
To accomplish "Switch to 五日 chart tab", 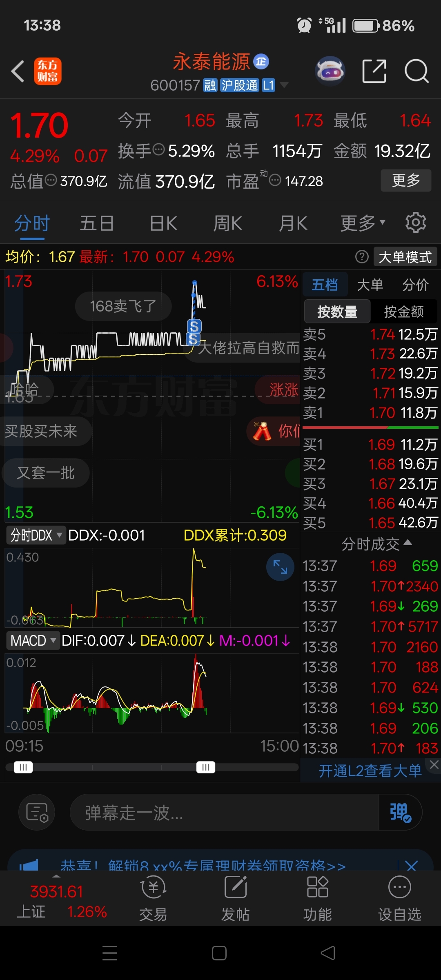I will [x=97, y=223].
